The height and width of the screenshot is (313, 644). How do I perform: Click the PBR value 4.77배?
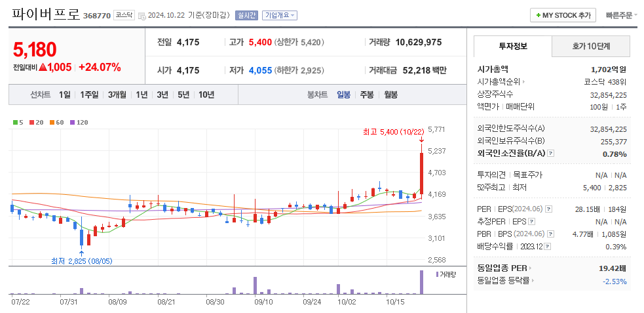tap(582, 234)
